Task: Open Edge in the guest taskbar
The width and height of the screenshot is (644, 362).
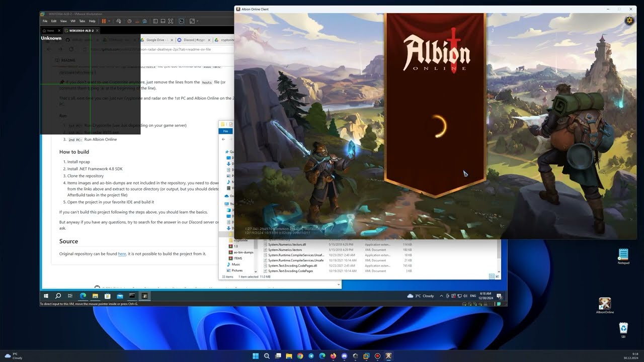Action: [x=83, y=296]
